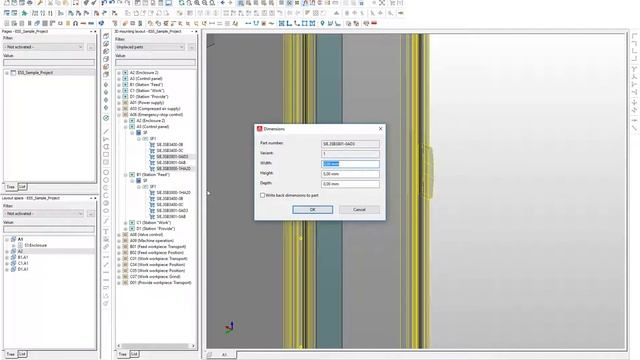Screen dimensions: 640x360
Task: Click the Height input field
Action: 350,174
